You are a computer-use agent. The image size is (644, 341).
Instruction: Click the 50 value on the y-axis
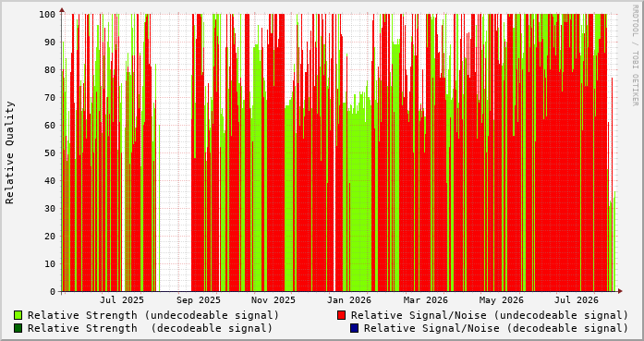[x=50, y=152]
